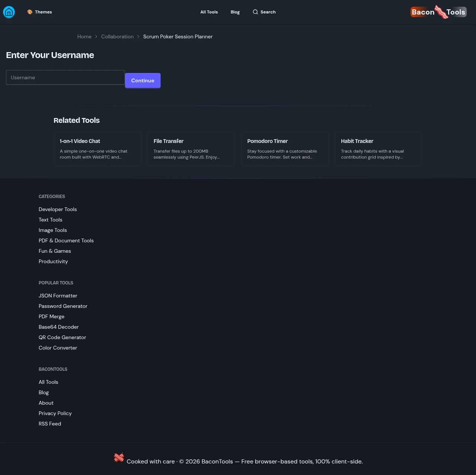Screen dimensions: 476x475
Task: Open JSON Formatter from popular tools
Action: pyautogui.click(x=58, y=296)
